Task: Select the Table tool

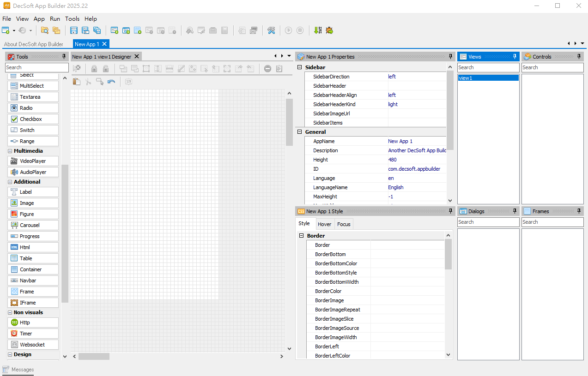Action: 33,258
